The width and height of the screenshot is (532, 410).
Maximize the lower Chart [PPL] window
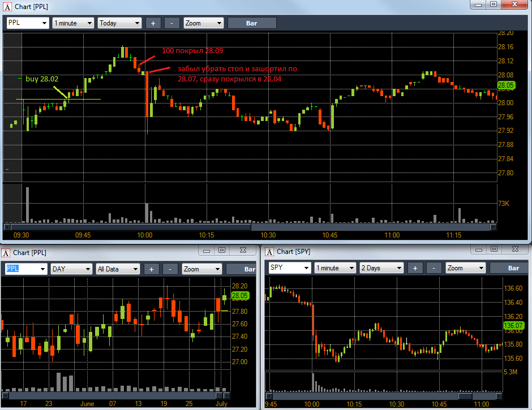222,251
